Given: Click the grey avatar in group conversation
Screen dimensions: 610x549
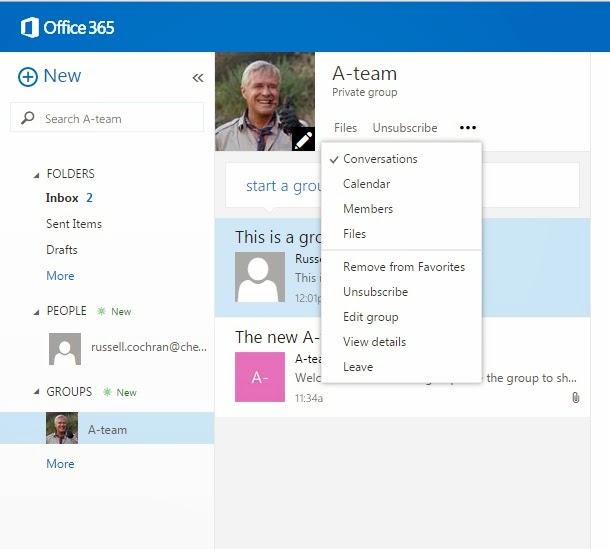Looking at the screenshot, I should 260,277.
